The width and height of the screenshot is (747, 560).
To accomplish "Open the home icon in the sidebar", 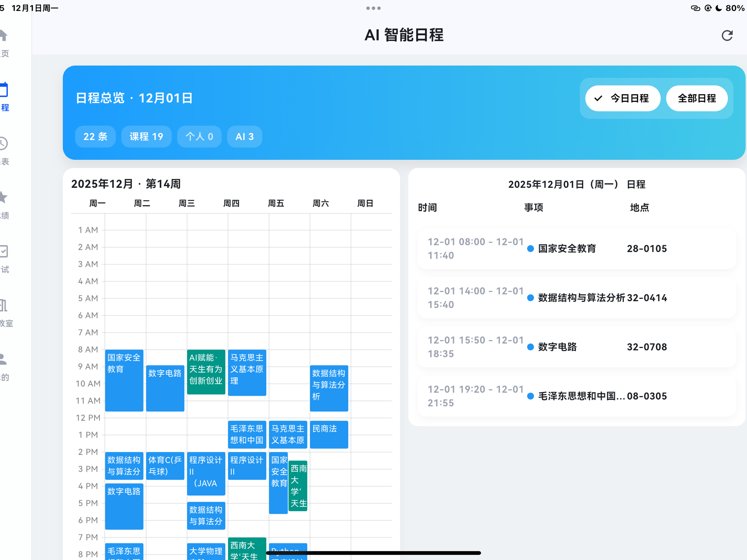I will (x=3, y=35).
